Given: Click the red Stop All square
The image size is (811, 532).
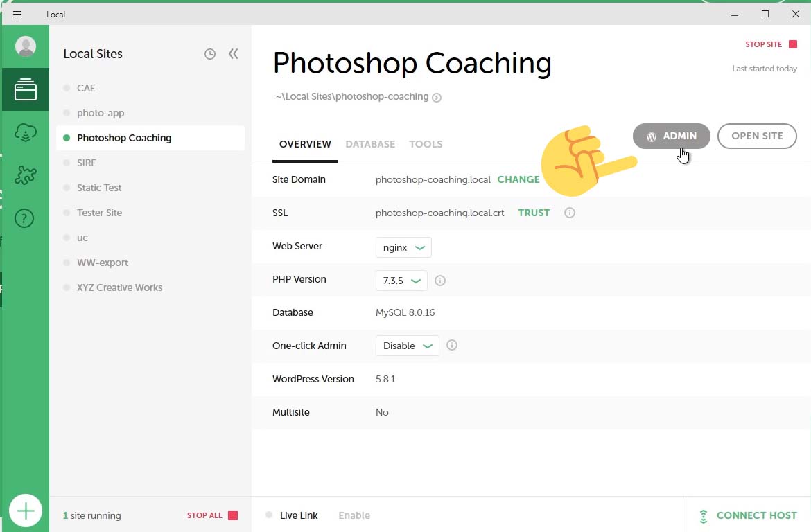Looking at the screenshot, I should tap(233, 515).
